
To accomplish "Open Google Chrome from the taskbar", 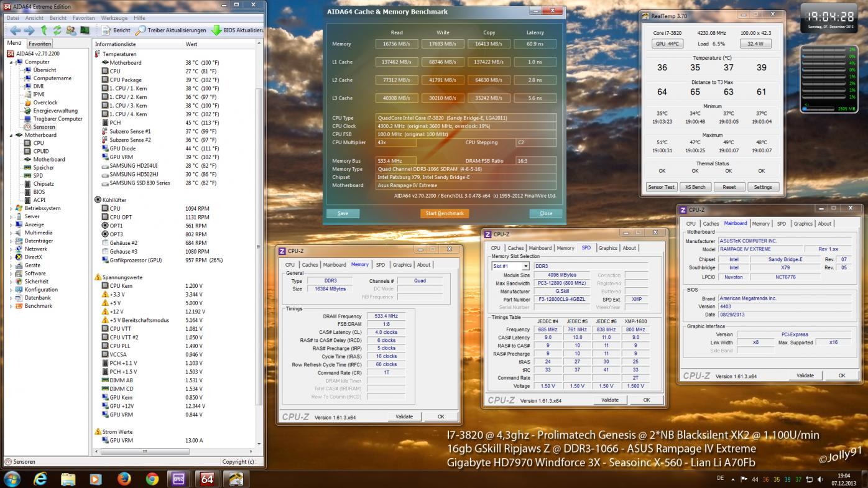I will (x=152, y=479).
